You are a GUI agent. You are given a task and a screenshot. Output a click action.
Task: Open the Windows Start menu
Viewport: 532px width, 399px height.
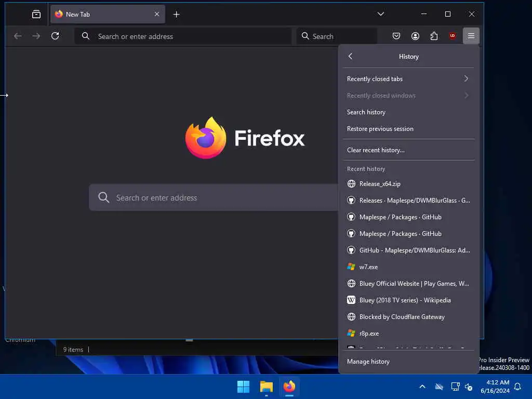pyautogui.click(x=243, y=387)
